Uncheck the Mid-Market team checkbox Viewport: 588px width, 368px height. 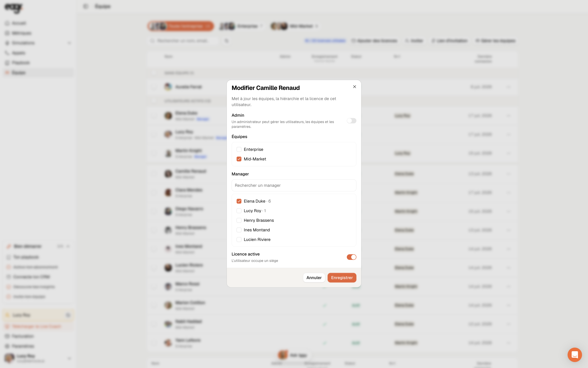239,159
